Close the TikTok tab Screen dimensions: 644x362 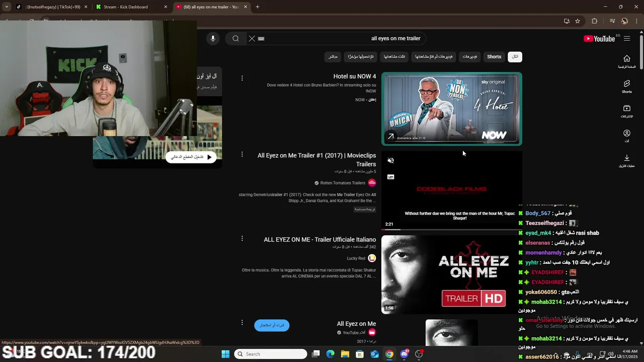pos(86,7)
